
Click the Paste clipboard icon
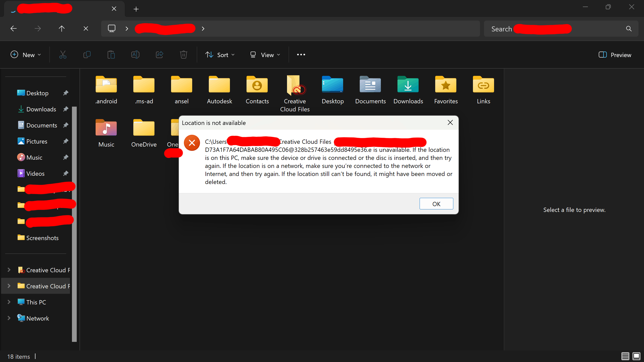point(111,55)
